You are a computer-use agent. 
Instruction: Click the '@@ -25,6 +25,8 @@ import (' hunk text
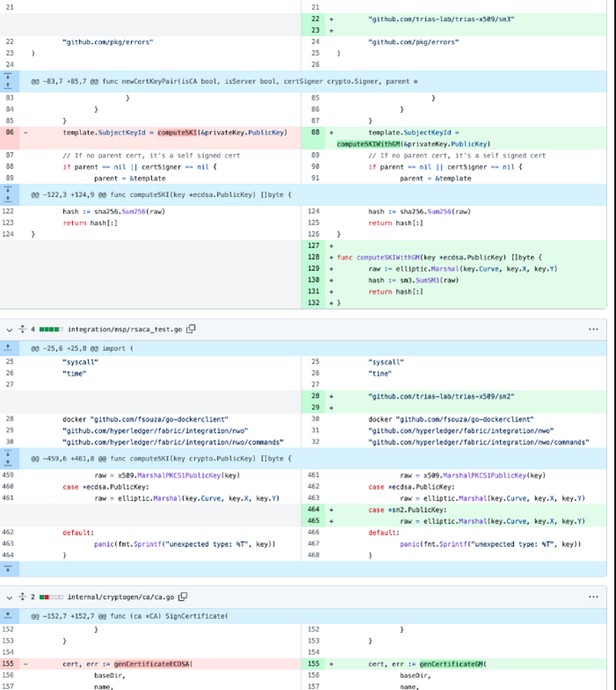coord(82,349)
